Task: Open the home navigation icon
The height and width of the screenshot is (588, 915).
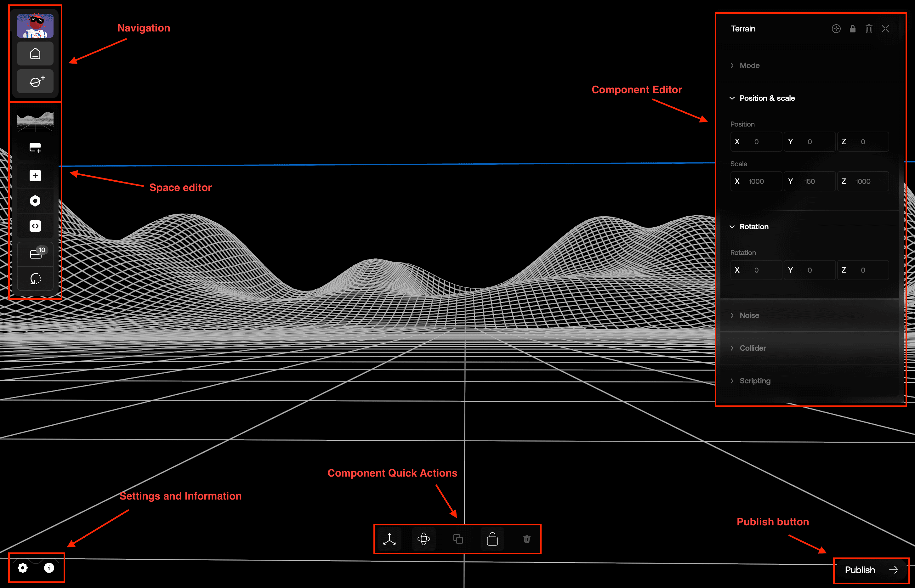Action: click(x=35, y=54)
